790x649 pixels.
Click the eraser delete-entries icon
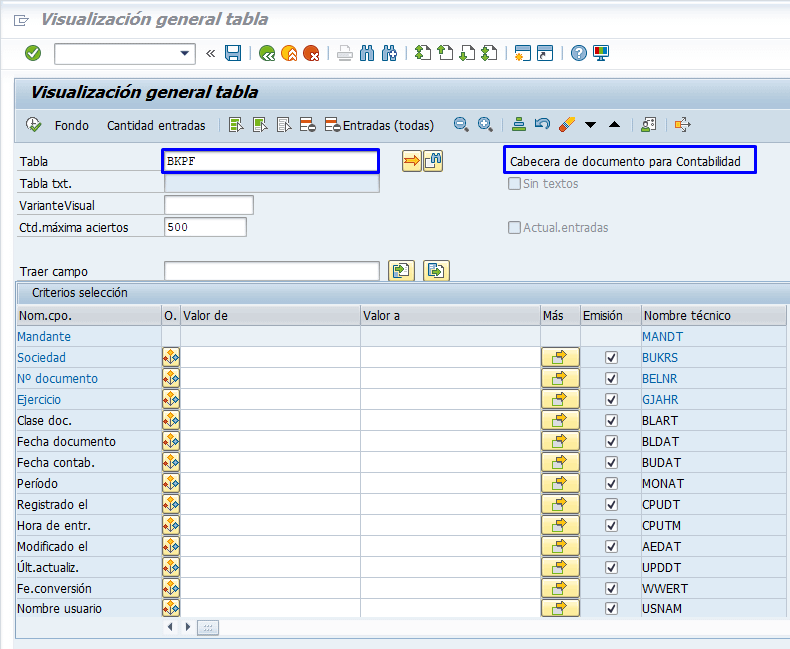[x=566, y=125]
